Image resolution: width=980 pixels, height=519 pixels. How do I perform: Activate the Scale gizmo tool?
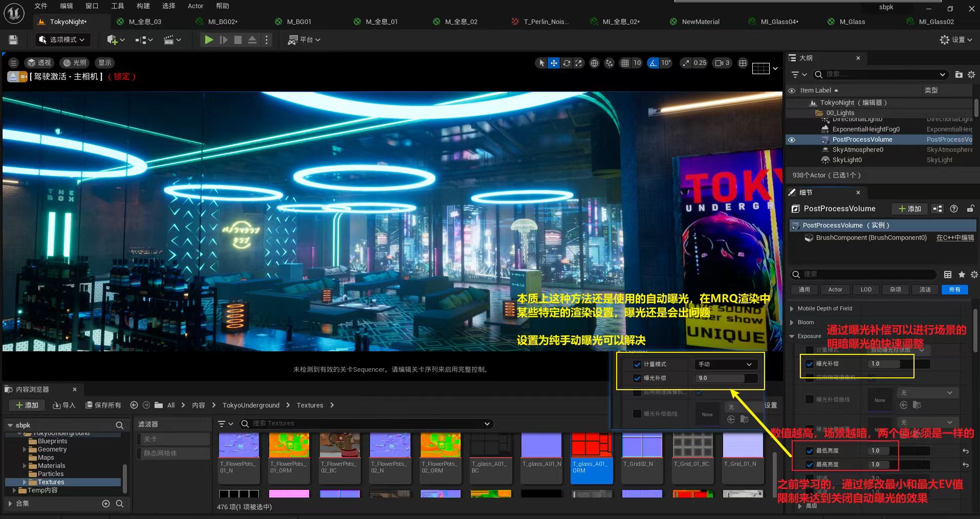[579, 63]
